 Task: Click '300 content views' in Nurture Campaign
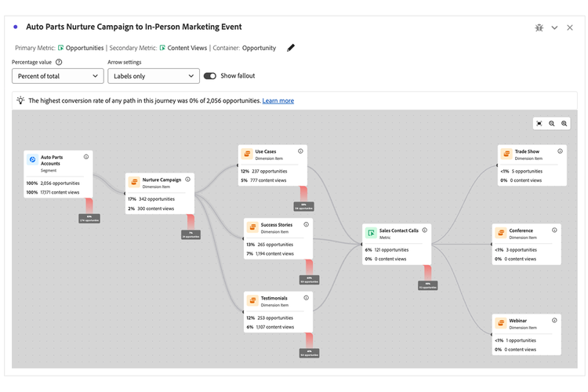pyautogui.click(x=156, y=209)
